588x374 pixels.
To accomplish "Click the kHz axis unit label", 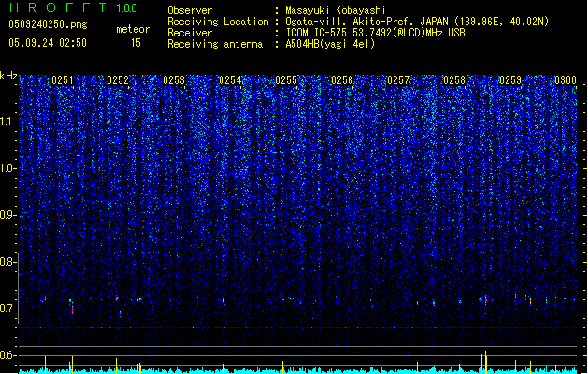I will (x=8, y=76).
